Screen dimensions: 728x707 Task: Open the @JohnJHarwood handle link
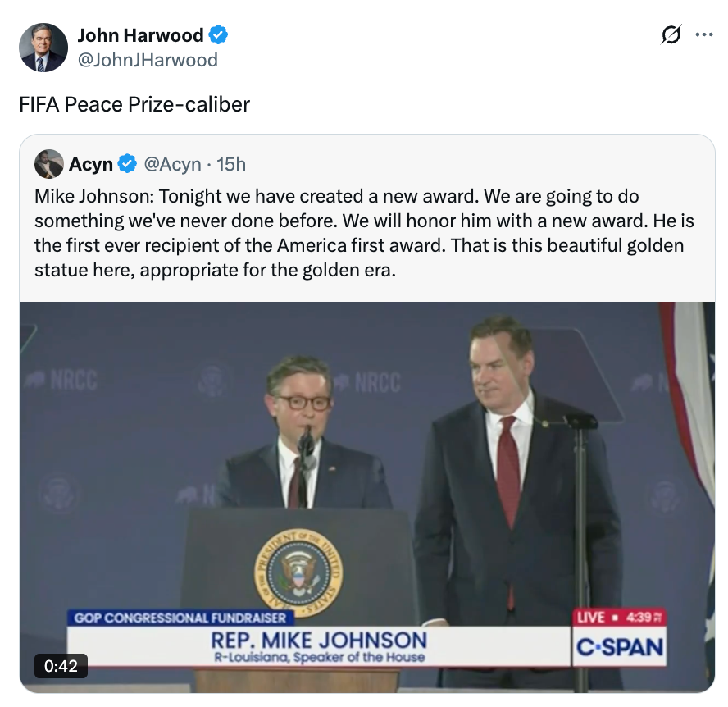pyautogui.click(x=148, y=60)
